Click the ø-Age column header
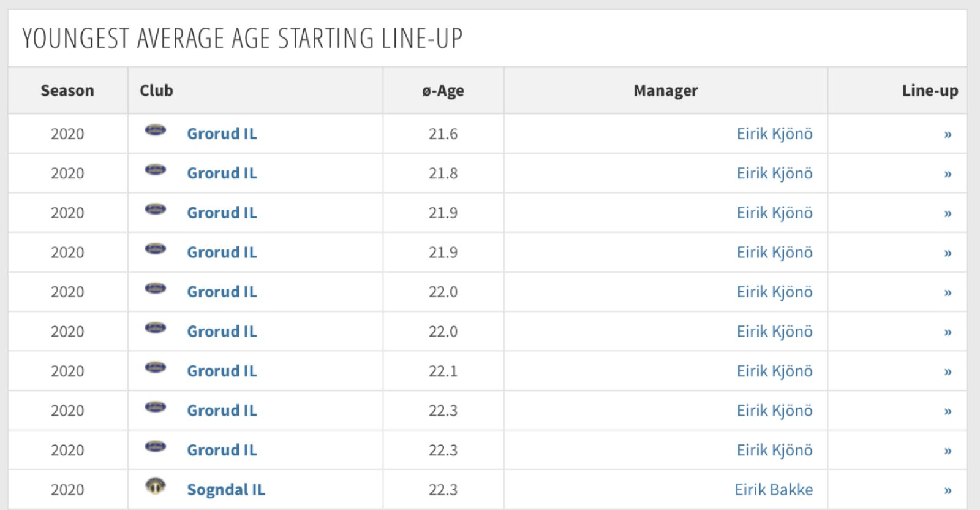This screenshot has width=980, height=510. 443,91
